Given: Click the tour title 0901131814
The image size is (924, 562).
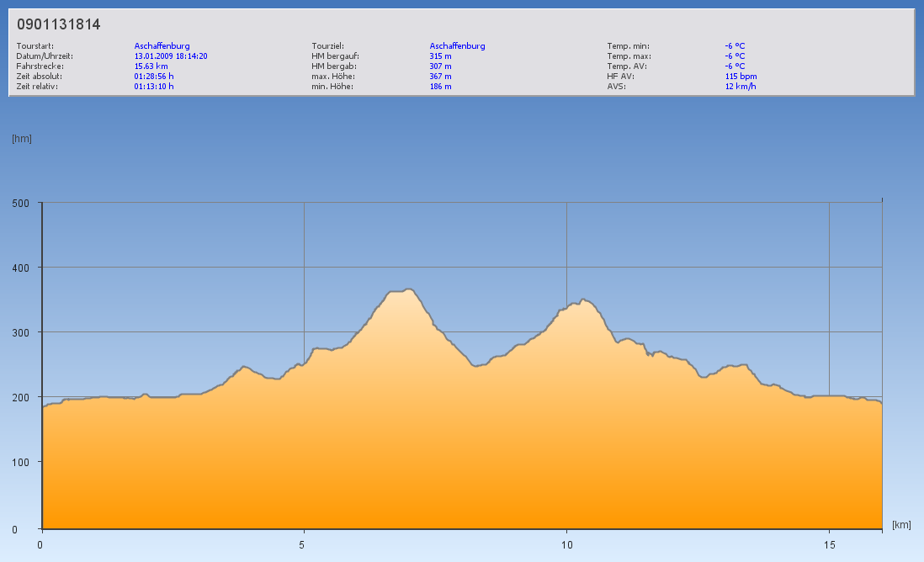Looking at the screenshot, I should click(x=59, y=24).
